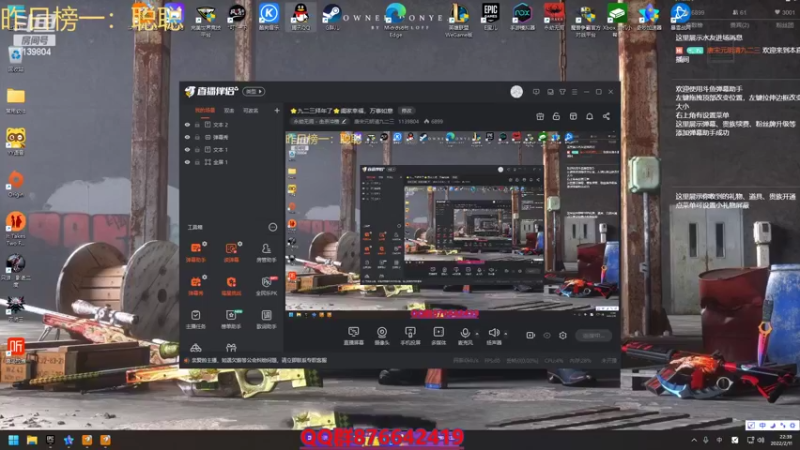Click the lock icon in stream header

point(556,116)
